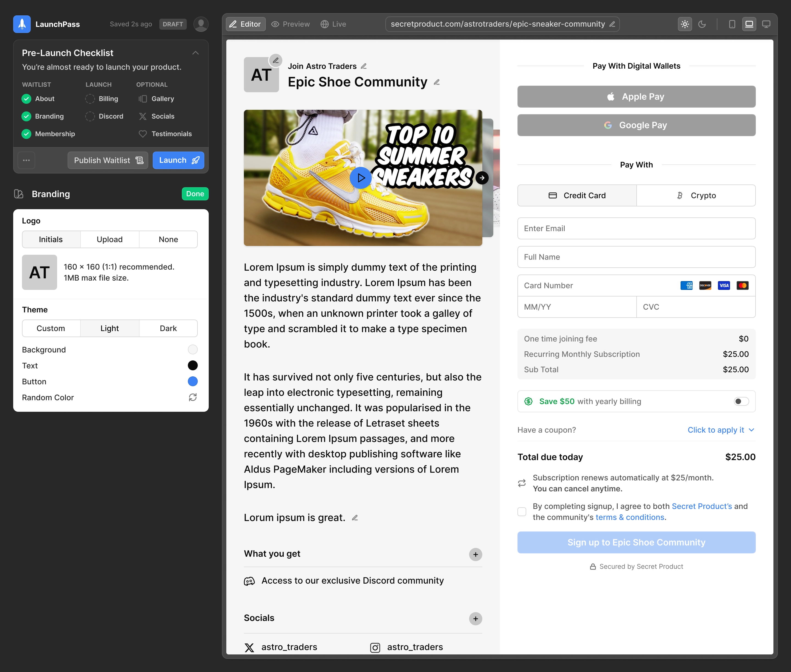Select the Dark theme option
791x672 pixels.
pyautogui.click(x=168, y=328)
